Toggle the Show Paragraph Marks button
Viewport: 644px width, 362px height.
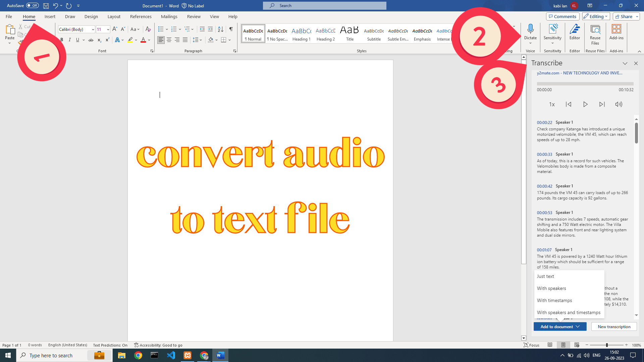(231, 29)
